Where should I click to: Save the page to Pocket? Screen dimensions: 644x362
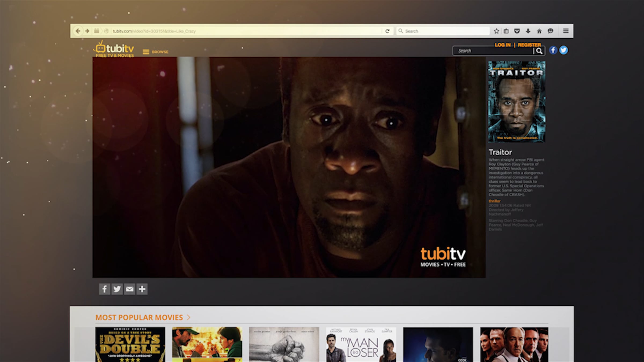pos(517,31)
